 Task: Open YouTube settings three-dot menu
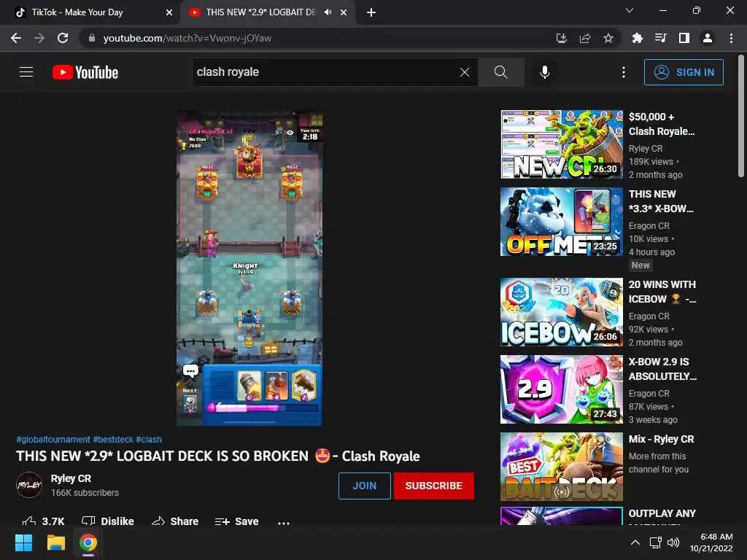[x=623, y=72]
